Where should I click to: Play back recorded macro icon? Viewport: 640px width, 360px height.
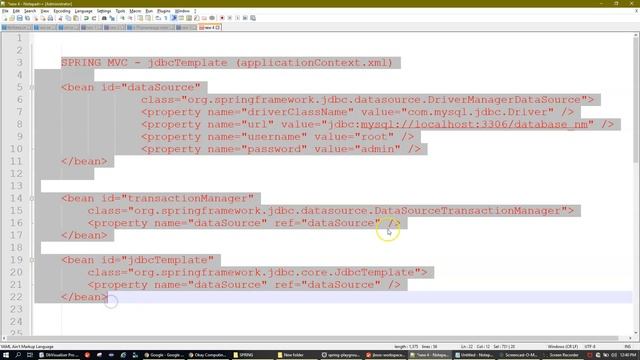[237, 18]
